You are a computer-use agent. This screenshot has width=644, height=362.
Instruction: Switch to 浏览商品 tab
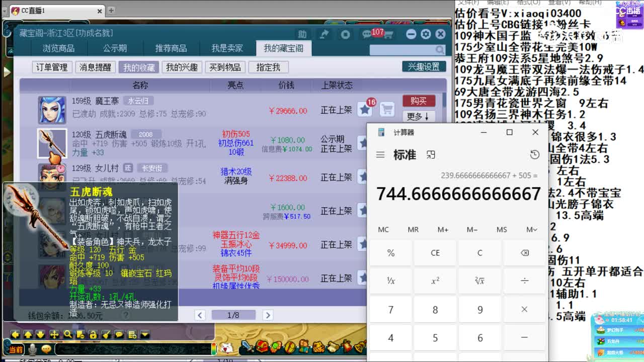58,48
